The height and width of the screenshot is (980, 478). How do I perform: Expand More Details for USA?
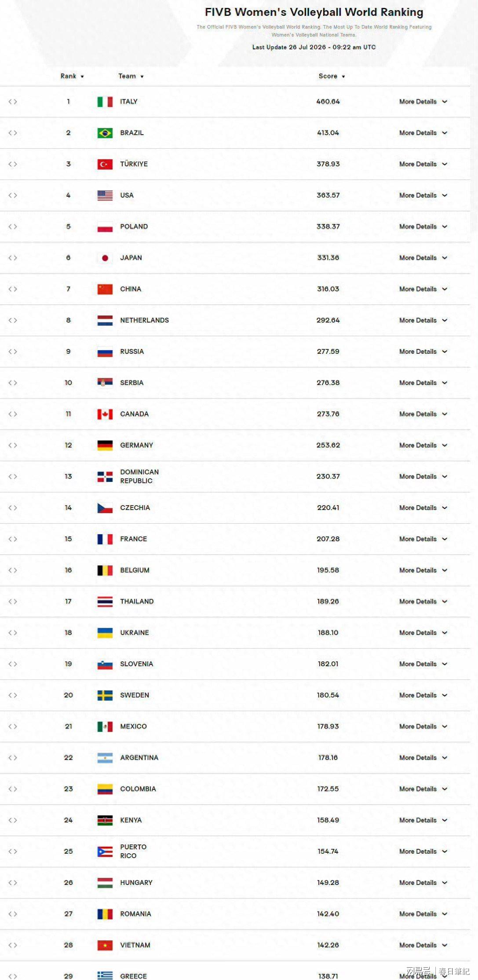coord(423,195)
